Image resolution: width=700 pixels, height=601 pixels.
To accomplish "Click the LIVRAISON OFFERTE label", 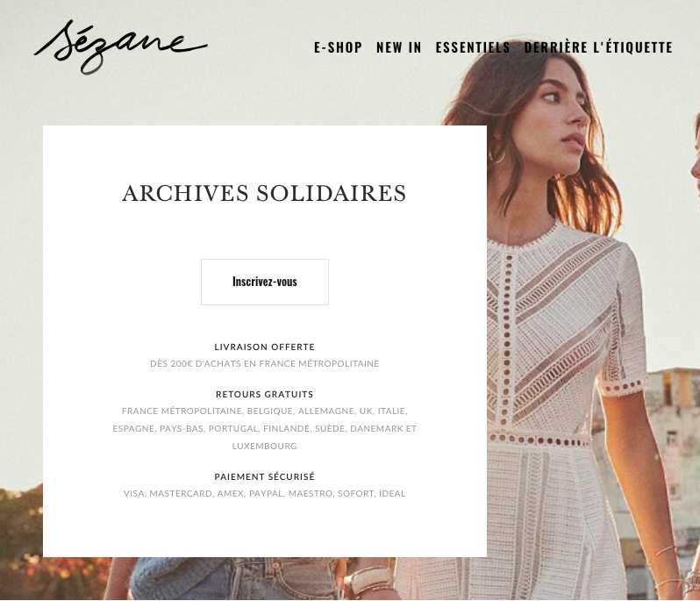I will [x=264, y=347].
